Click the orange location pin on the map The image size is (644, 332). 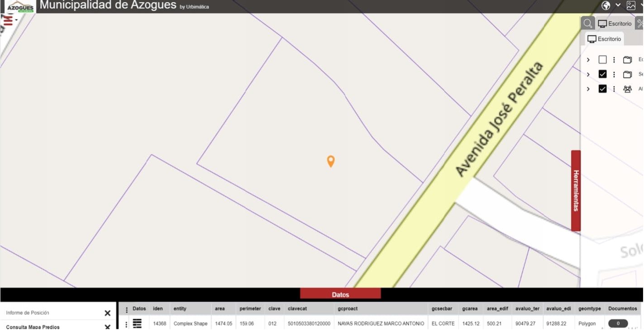pos(331,161)
